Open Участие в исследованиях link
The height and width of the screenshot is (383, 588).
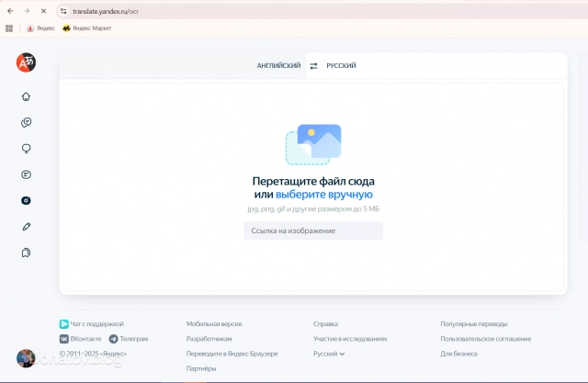pyautogui.click(x=350, y=339)
